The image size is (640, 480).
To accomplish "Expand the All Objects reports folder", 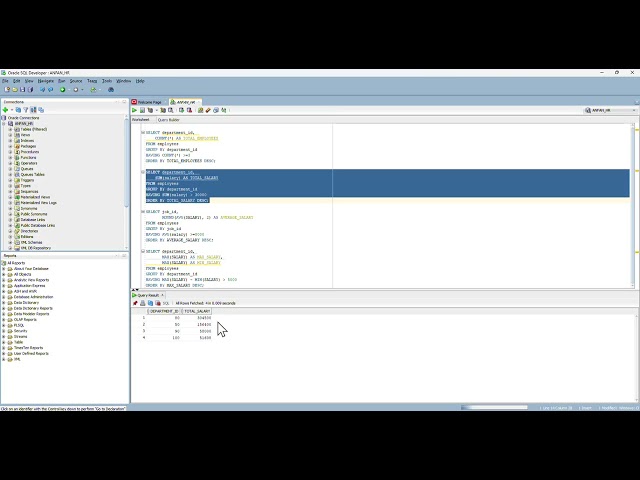I will pyautogui.click(x=4, y=275).
